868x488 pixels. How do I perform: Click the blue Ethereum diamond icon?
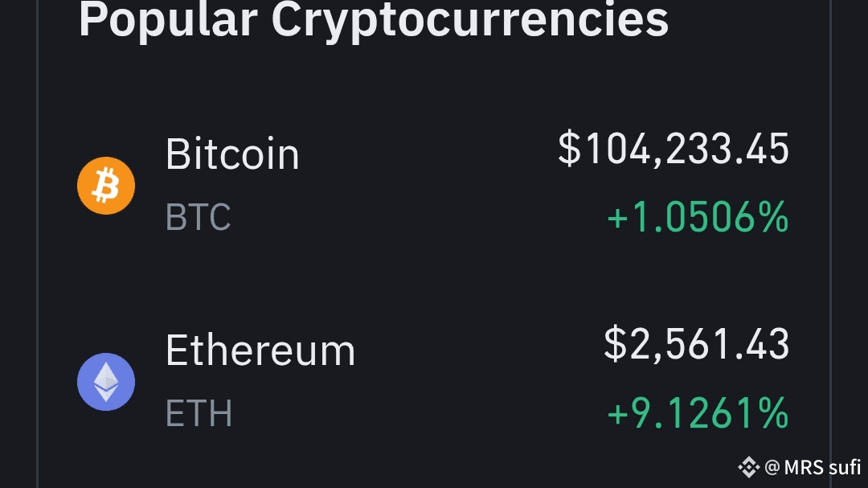point(105,382)
